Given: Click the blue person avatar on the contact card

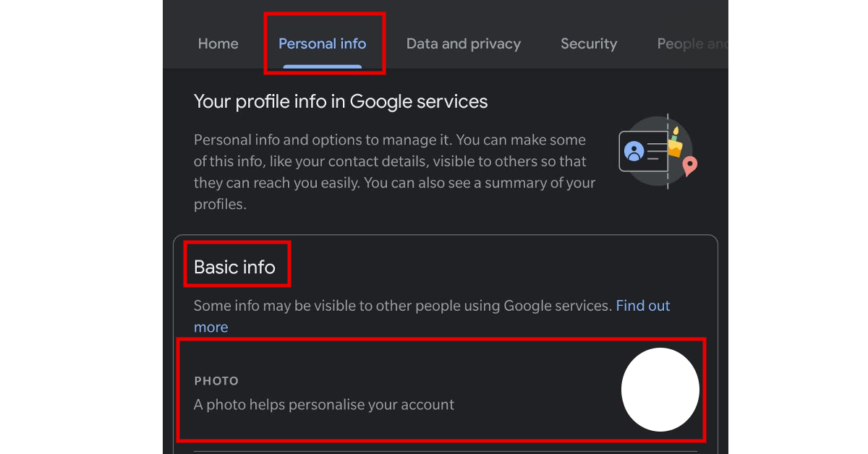Looking at the screenshot, I should tap(633, 148).
